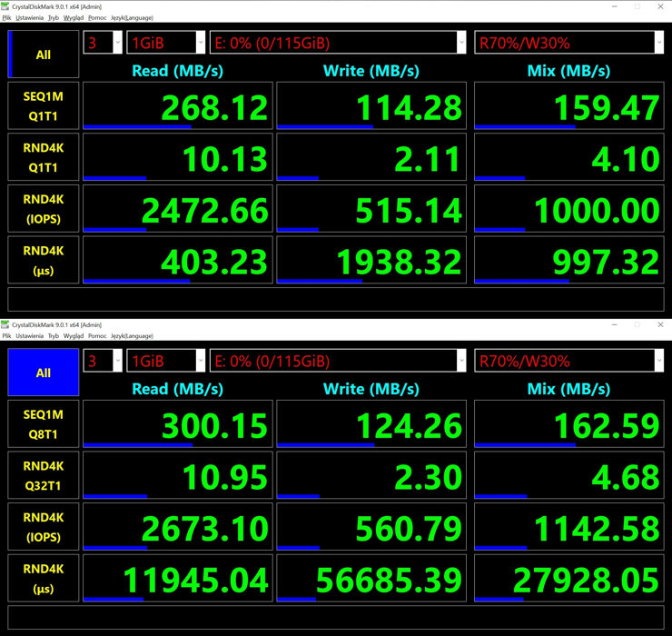Open the Wygląd menu in the upper window
Image resolution: width=672 pixels, height=636 pixels.
coord(74,18)
